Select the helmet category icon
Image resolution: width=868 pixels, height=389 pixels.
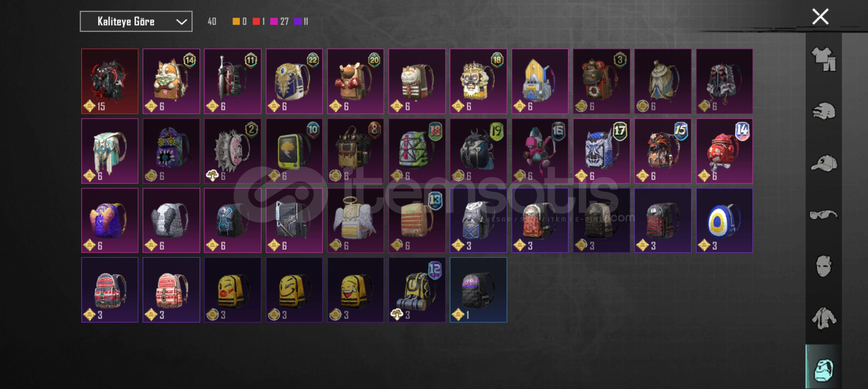(824, 111)
